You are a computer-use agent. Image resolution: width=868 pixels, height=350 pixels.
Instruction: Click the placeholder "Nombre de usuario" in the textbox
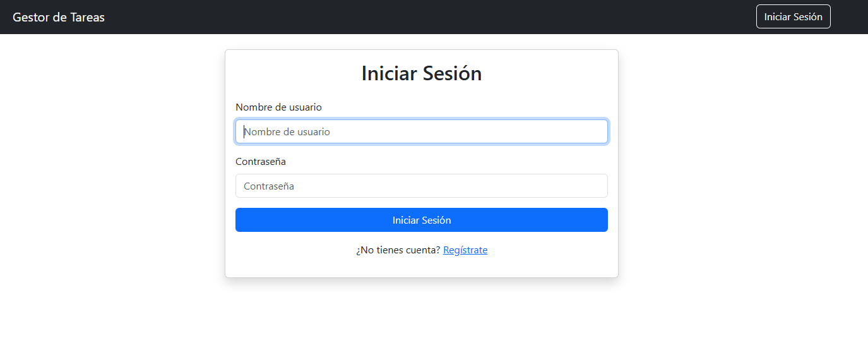[x=287, y=132]
